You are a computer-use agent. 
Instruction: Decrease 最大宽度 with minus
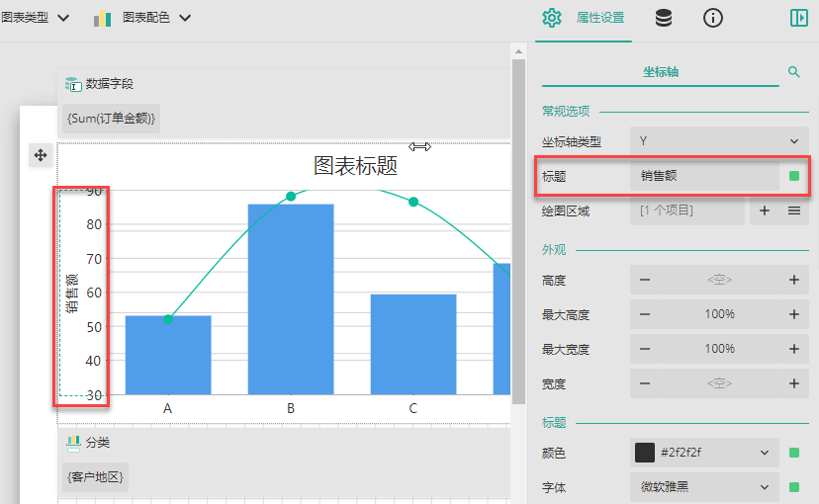point(645,349)
